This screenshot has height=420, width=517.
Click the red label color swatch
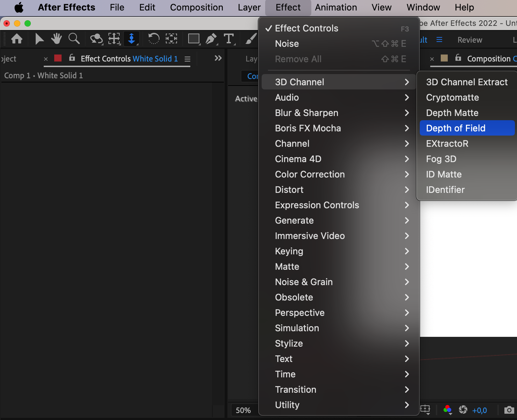click(58, 58)
